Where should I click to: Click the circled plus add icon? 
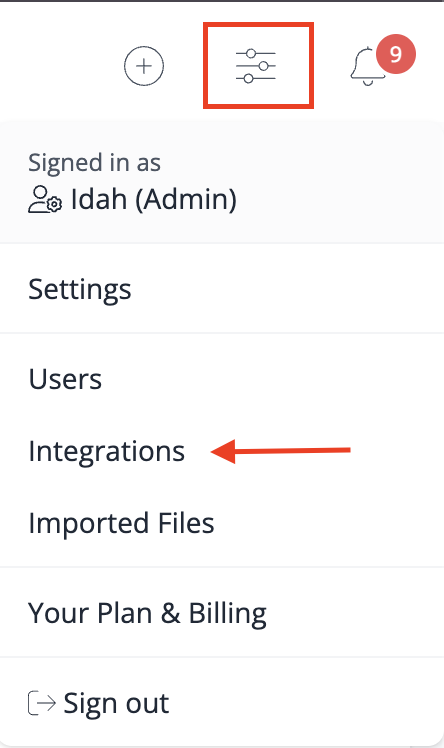pyautogui.click(x=144, y=66)
